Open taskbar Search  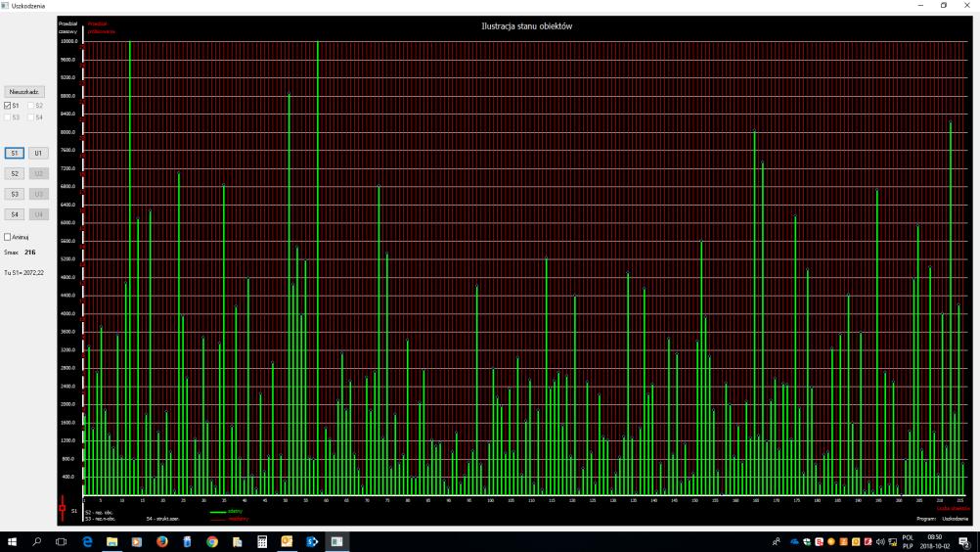coord(36,541)
